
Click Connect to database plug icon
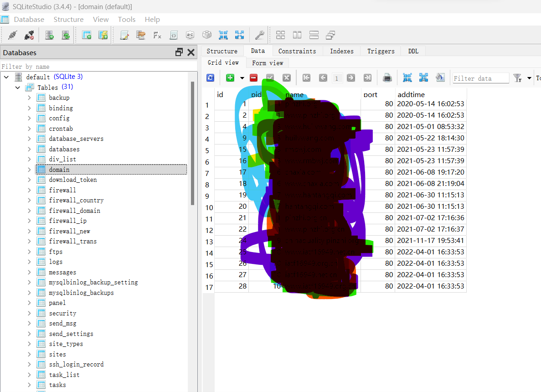click(12, 35)
